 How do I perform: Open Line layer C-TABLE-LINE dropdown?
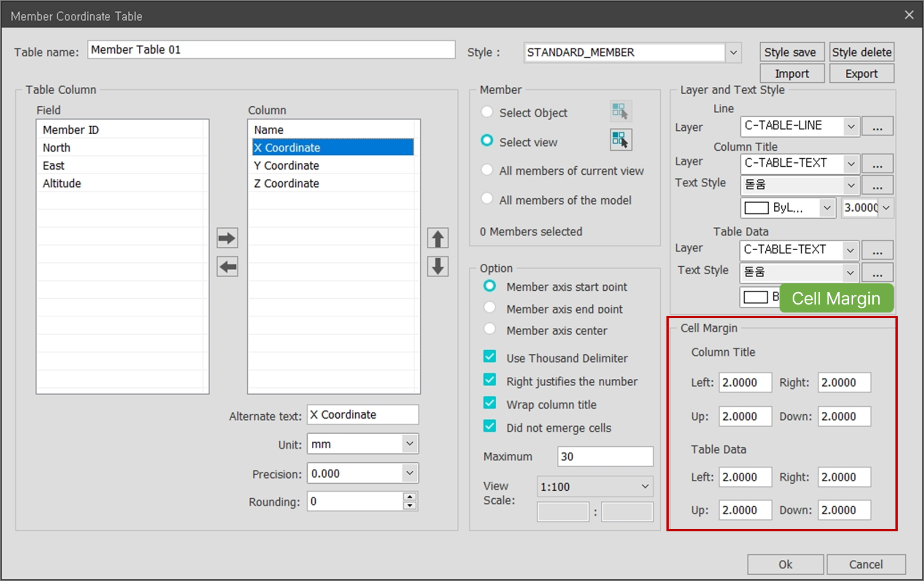(851, 126)
